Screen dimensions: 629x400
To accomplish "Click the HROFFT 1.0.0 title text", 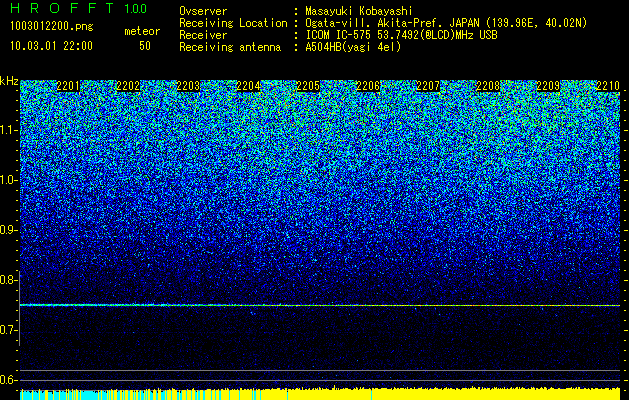I will tap(78, 8).
